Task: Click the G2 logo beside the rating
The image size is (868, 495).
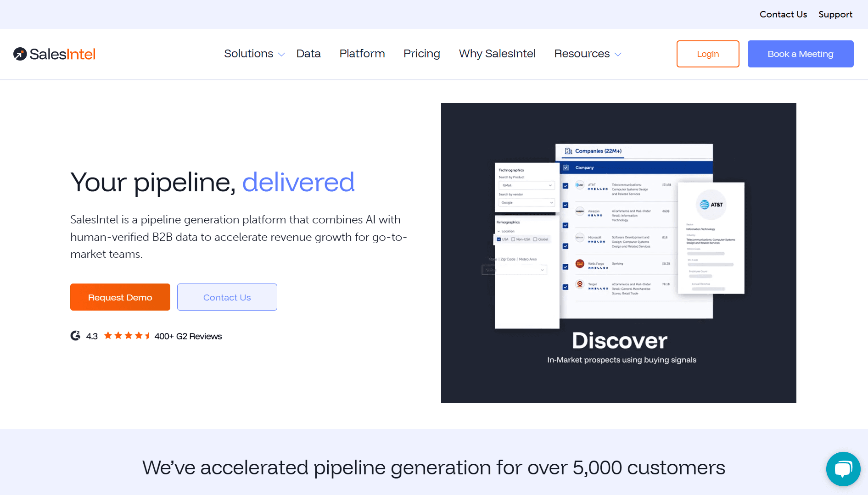Action: coord(76,335)
